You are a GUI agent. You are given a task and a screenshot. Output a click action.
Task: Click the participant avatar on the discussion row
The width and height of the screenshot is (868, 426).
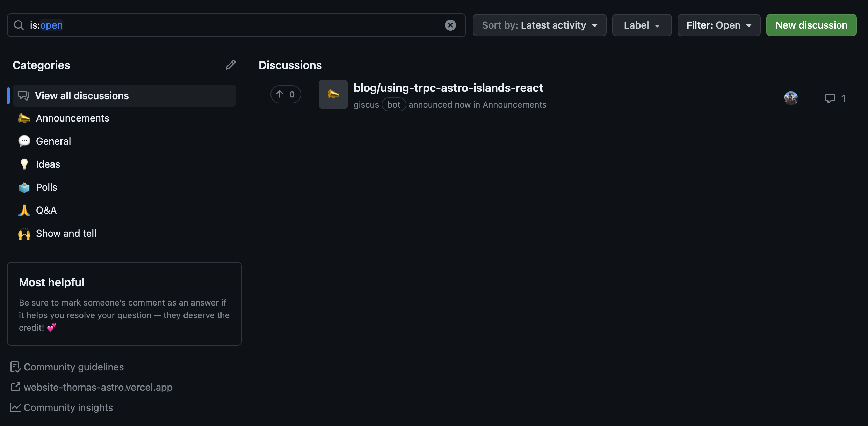pos(791,98)
